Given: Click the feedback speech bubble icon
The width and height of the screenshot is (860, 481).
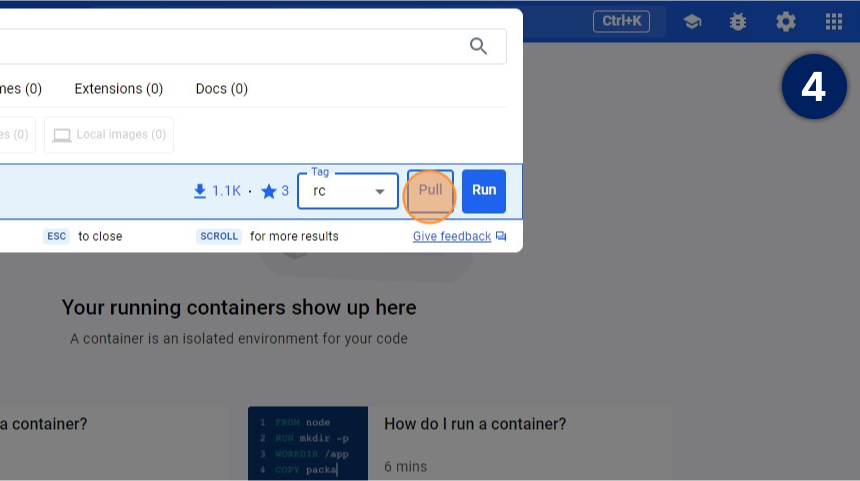Looking at the screenshot, I should 501,237.
